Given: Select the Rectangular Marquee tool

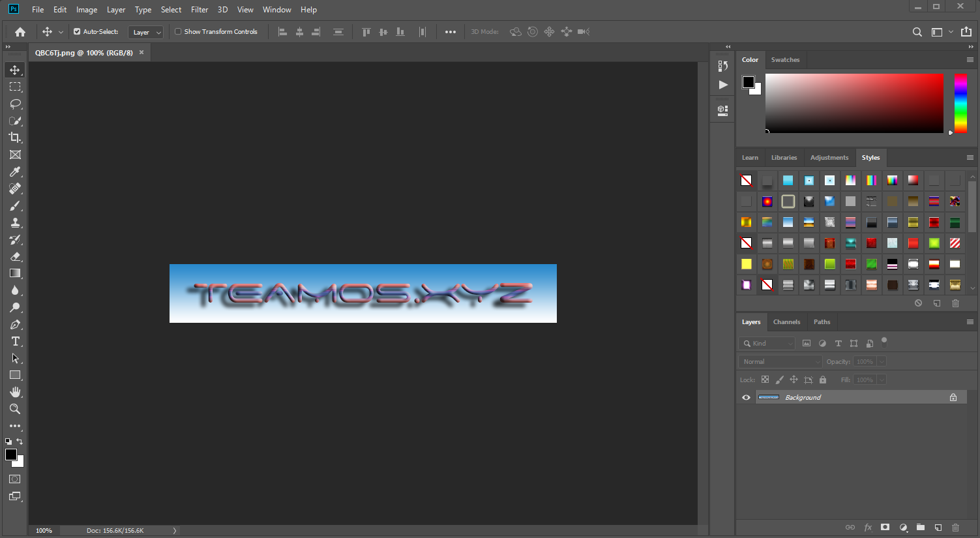Looking at the screenshot, I should click(x=15, y=87).
